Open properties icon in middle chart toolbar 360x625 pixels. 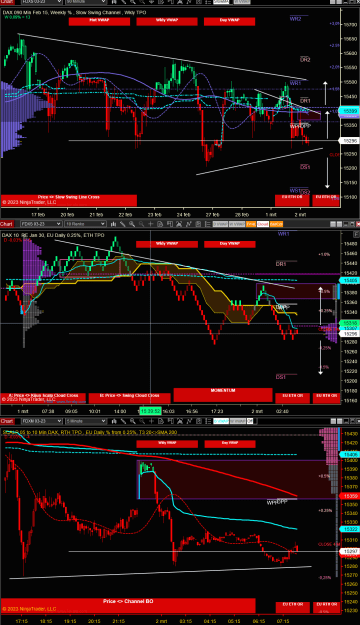(x=197, y=224)
